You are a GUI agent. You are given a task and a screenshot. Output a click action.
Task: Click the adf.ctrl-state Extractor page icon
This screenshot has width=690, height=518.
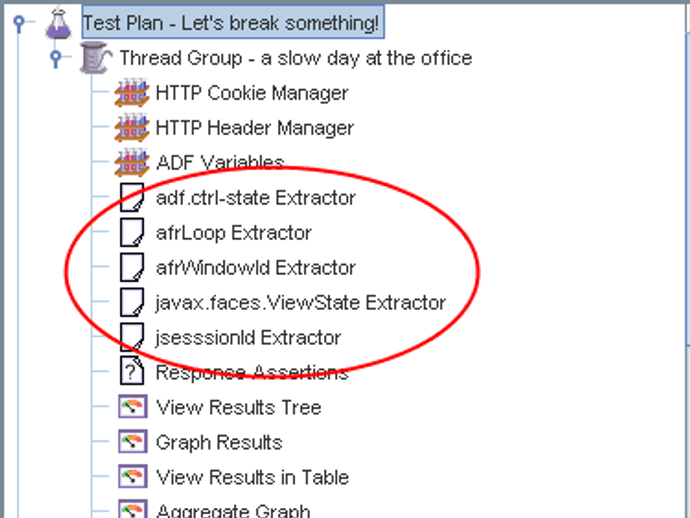tap(132, 198)
